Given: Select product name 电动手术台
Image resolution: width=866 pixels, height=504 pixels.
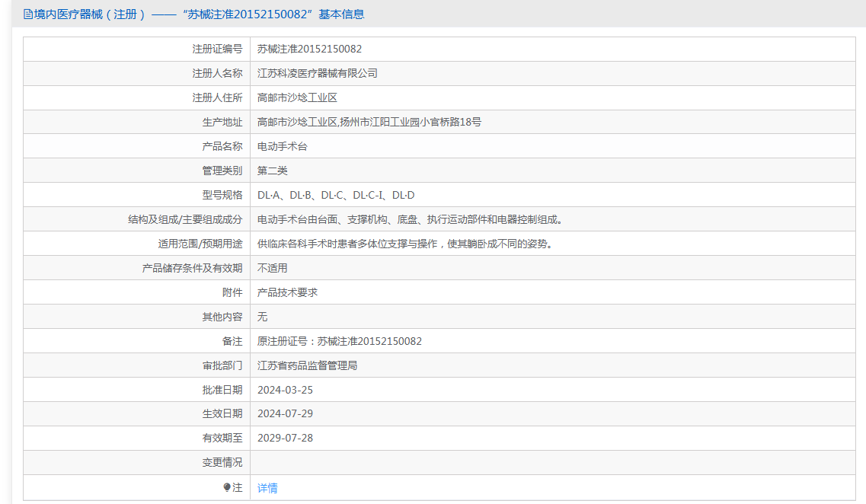Looking at the screenshot, I should [x=283, y=146].
